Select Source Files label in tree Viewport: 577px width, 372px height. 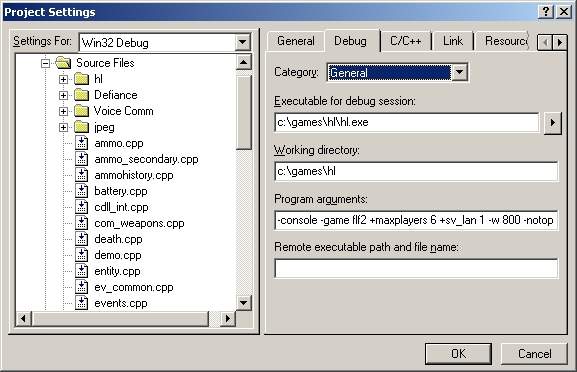pos(105,63)
